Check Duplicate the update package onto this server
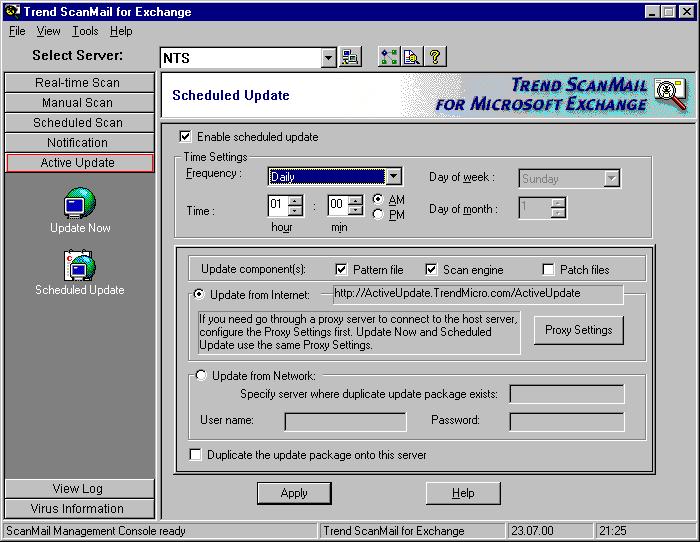Screen dimensions: 700x542 click(196, 455)
